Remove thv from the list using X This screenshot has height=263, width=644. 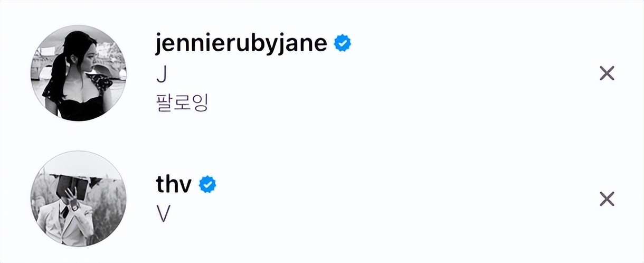coord(607,199)
